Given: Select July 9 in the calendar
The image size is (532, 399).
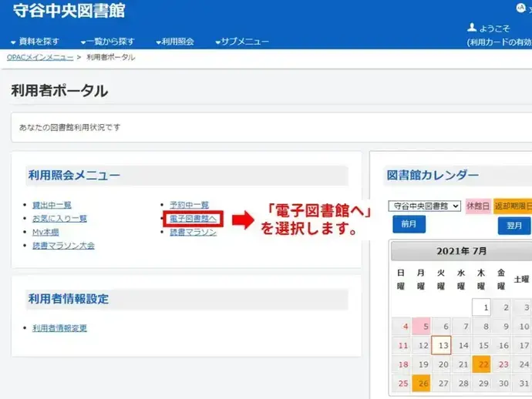Looking at the screenshot, I should point(502,327).
